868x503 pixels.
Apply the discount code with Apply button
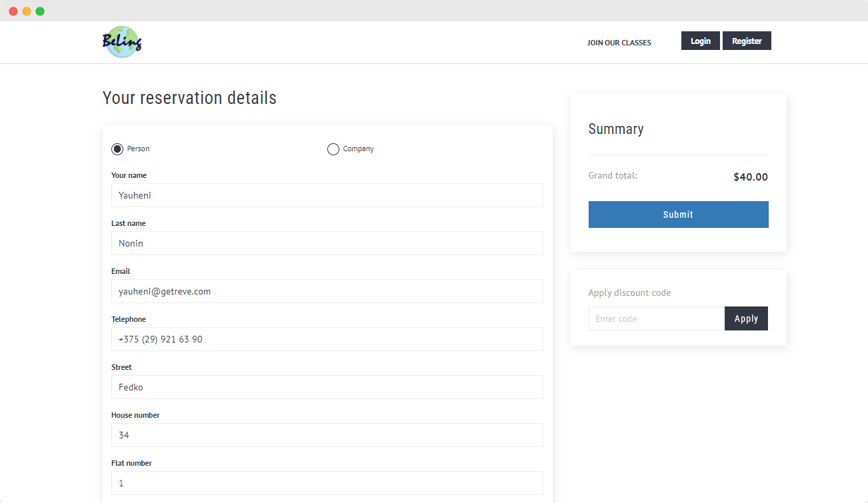pos(746,318)
